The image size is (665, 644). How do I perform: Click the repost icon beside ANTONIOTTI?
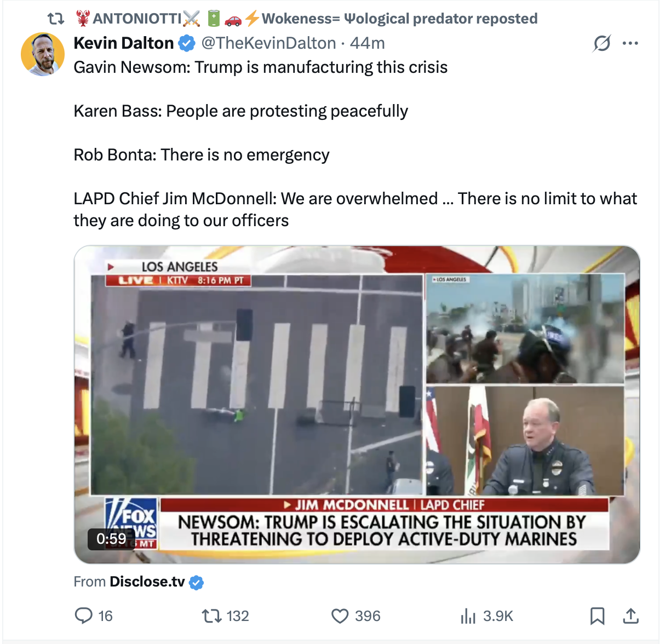point(56,19)
